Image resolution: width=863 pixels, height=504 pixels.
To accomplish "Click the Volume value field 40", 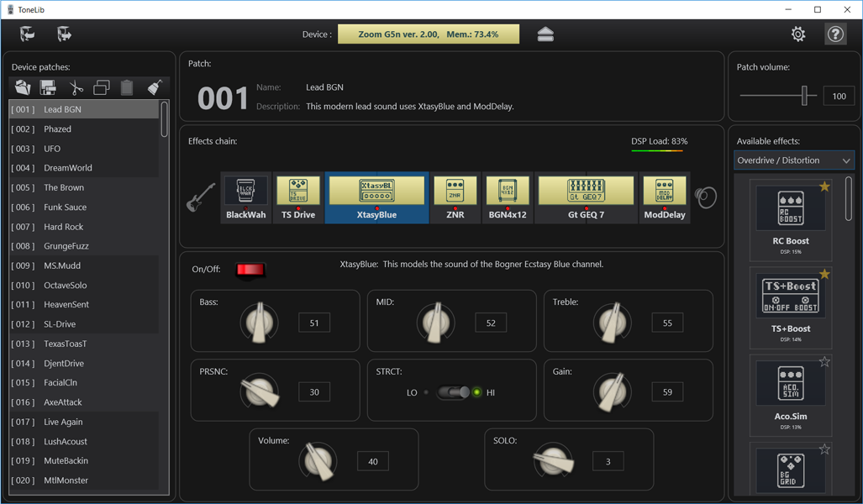I will (x=373, y=462).
